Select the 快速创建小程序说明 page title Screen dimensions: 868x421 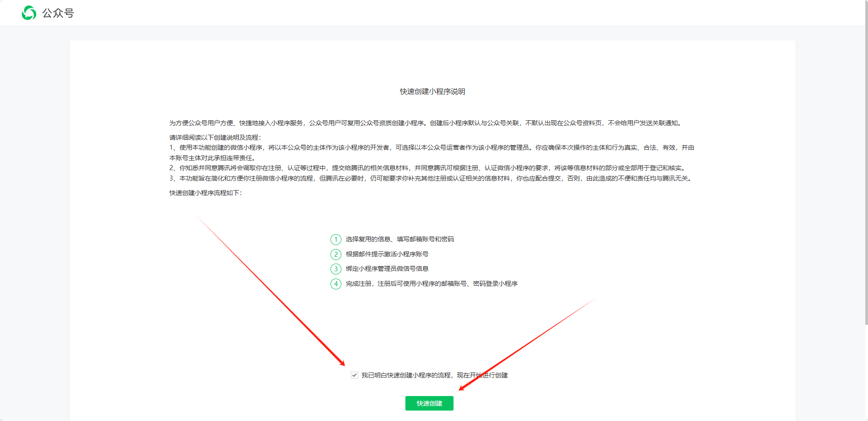(433, 91)
